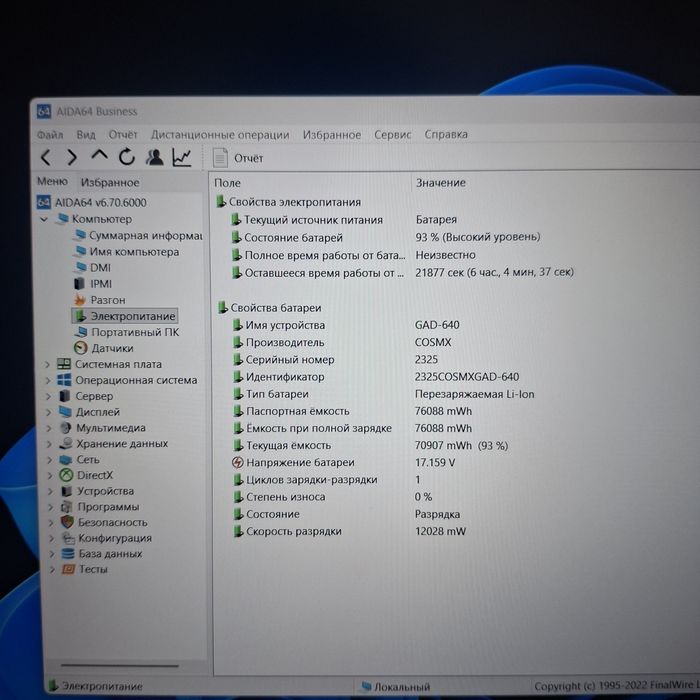Collapse the Компьютер tree node

click(44, 219)
